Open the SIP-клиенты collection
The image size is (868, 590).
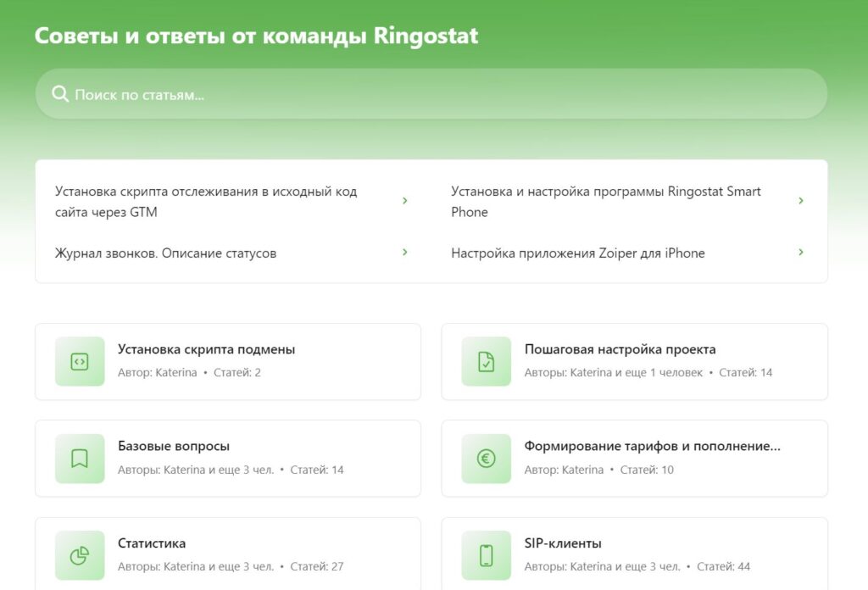[634, 554]
